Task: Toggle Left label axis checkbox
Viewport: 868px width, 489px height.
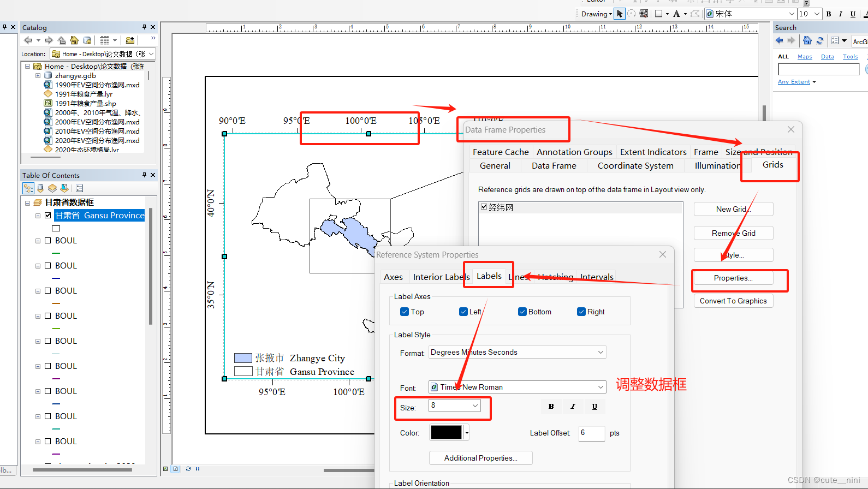Action: pyautogui.click(x=463, y=312)
